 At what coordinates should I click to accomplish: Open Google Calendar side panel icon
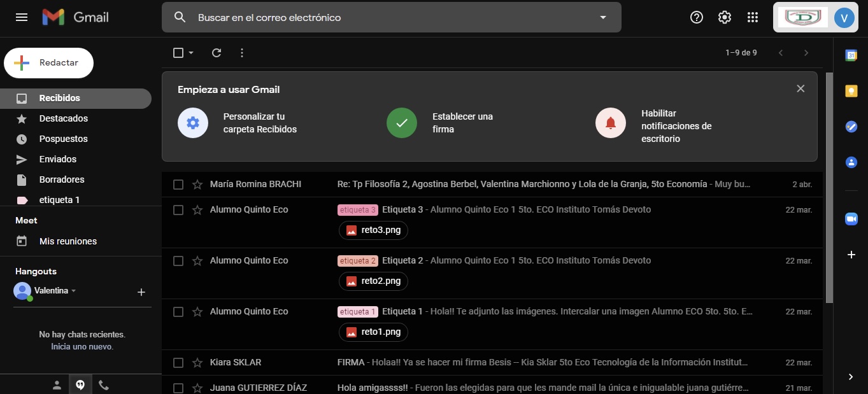851,55
